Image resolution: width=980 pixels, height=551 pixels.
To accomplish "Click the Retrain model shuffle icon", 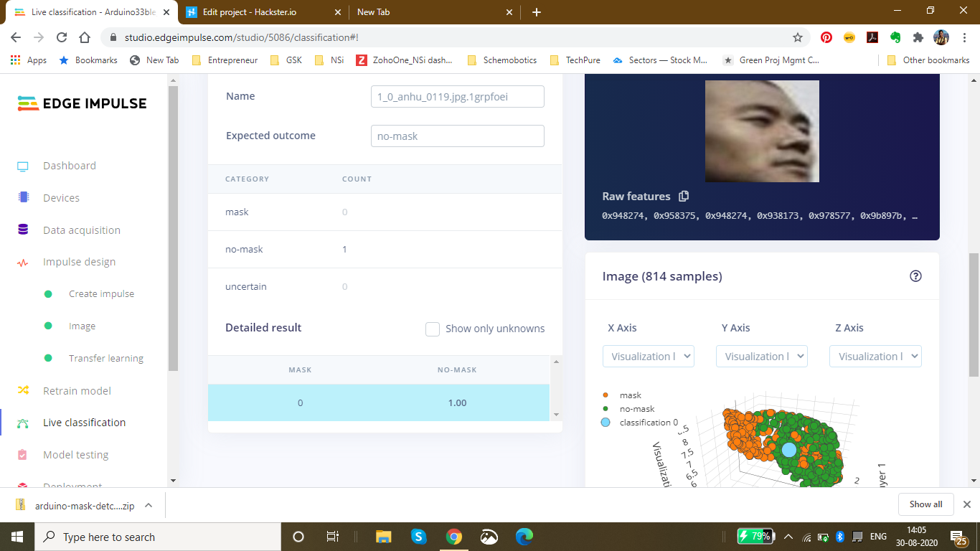I will click(23, 390).
